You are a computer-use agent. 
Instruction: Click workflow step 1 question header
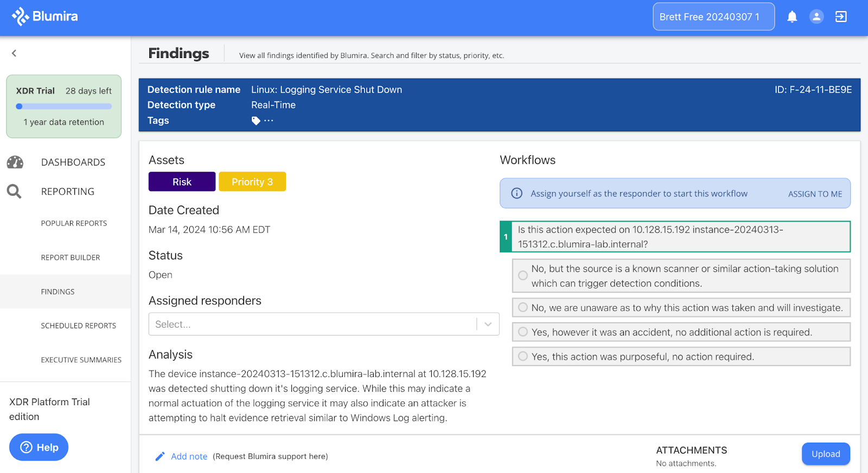(x=675, y=237)
